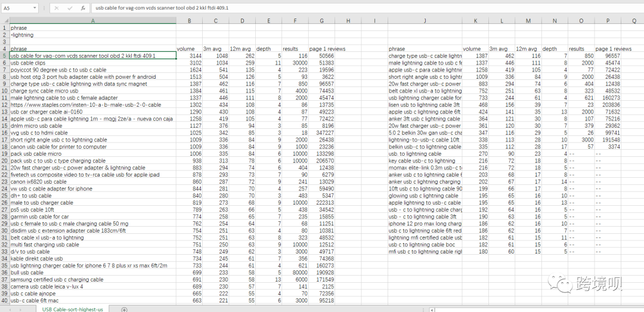This screenshot has width=644, height=312.
Task: Click the Name Box showing A5
Action: (x=17, y=8)
